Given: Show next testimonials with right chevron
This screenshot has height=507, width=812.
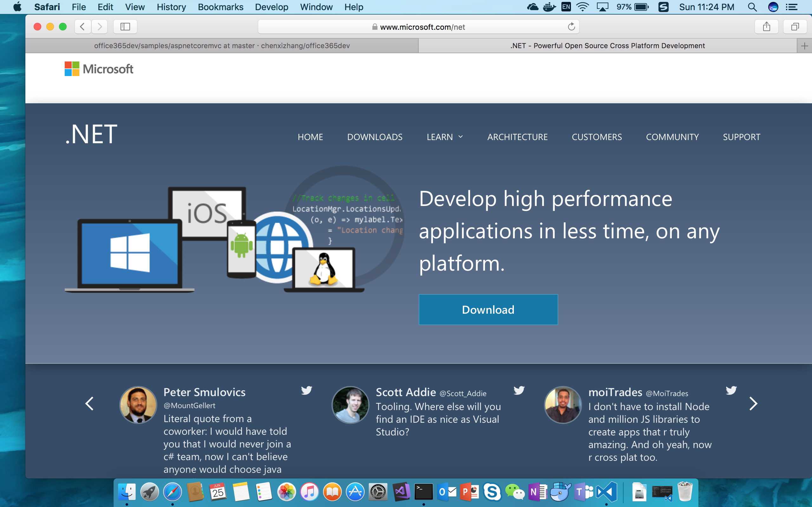Looking at the screenshot, I should coord(753,403).
